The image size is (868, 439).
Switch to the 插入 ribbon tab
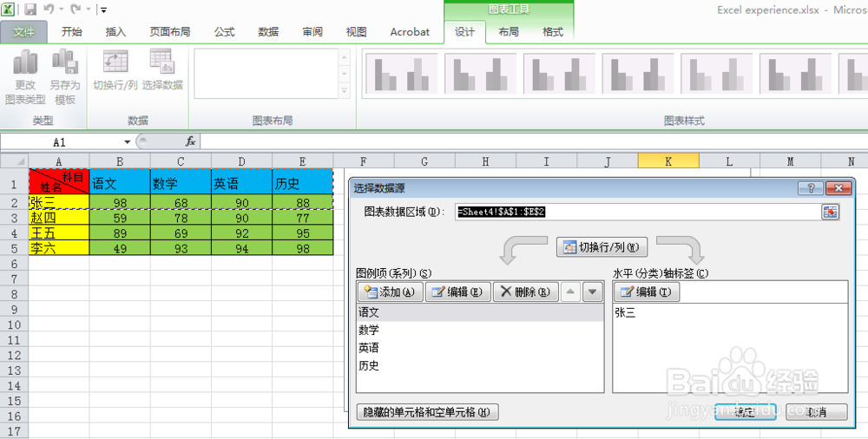pos(115,32)
